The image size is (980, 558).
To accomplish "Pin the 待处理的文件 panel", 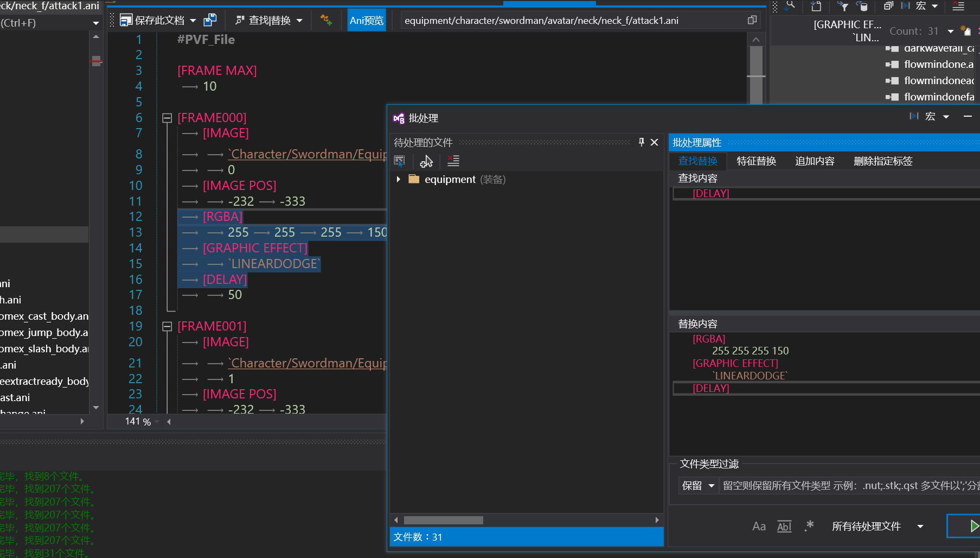I will pyautogui.click(x=641, y=142).
